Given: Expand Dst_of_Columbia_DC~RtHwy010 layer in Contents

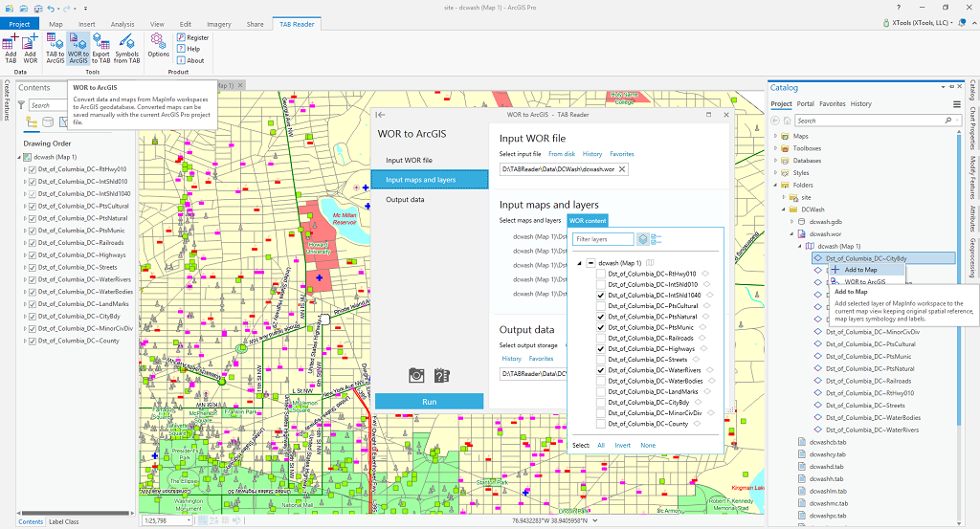Looking at the screenshot, I should pos(25,169).
